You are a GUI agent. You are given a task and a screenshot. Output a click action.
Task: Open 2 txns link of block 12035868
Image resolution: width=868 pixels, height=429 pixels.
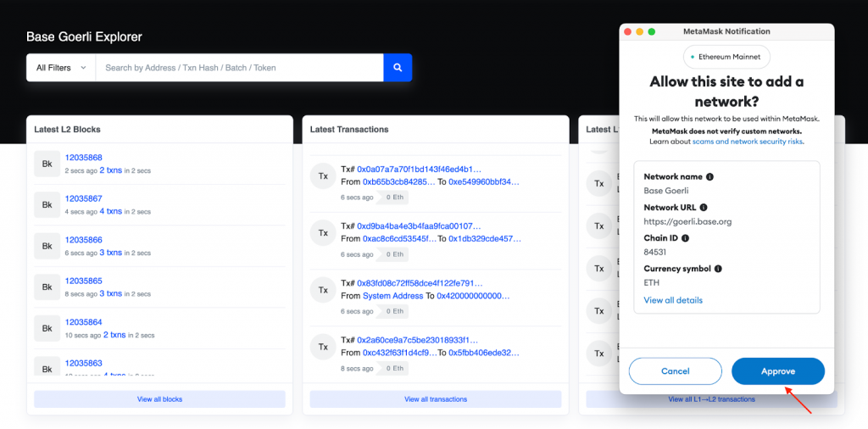tap(111, 170)
